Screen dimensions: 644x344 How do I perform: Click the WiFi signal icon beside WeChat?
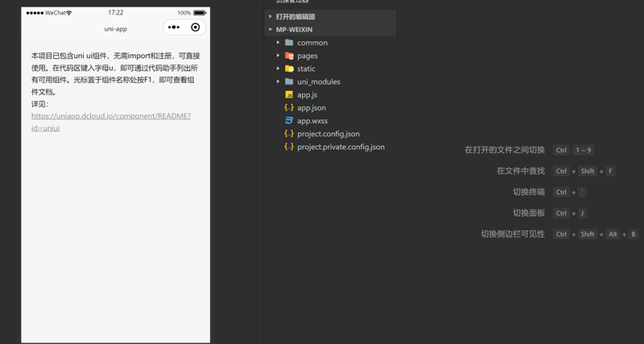[x=69, y=13]
